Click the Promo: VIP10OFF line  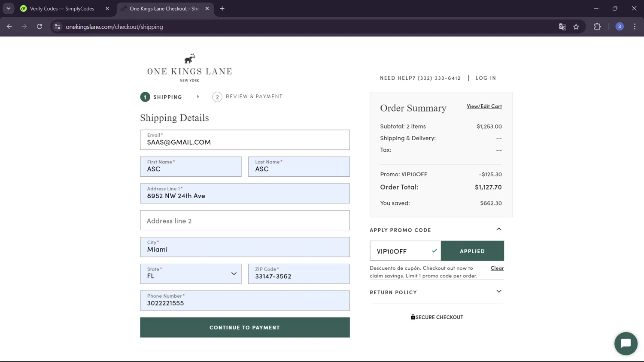[441, 174]
